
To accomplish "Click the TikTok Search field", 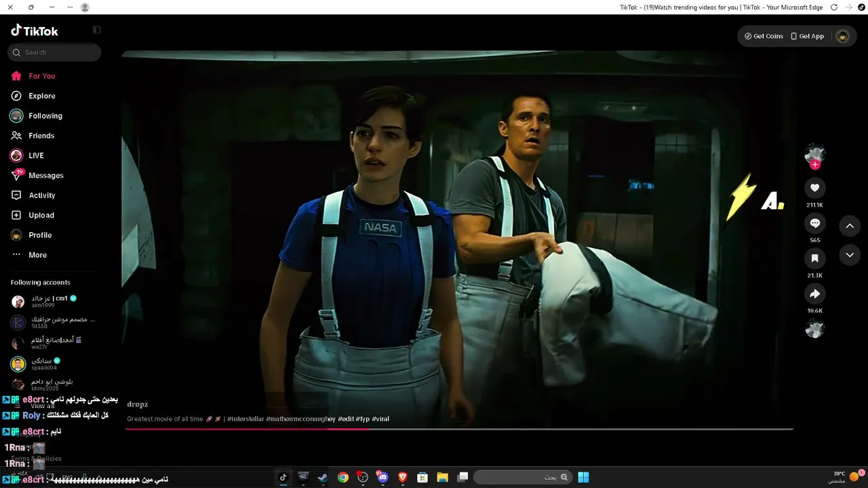I will [54, 52].
